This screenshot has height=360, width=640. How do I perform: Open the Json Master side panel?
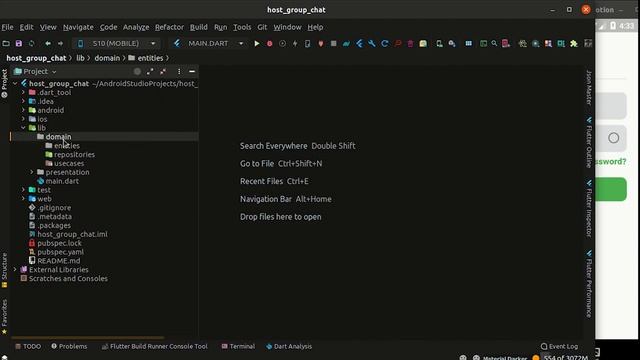(589, 87)
